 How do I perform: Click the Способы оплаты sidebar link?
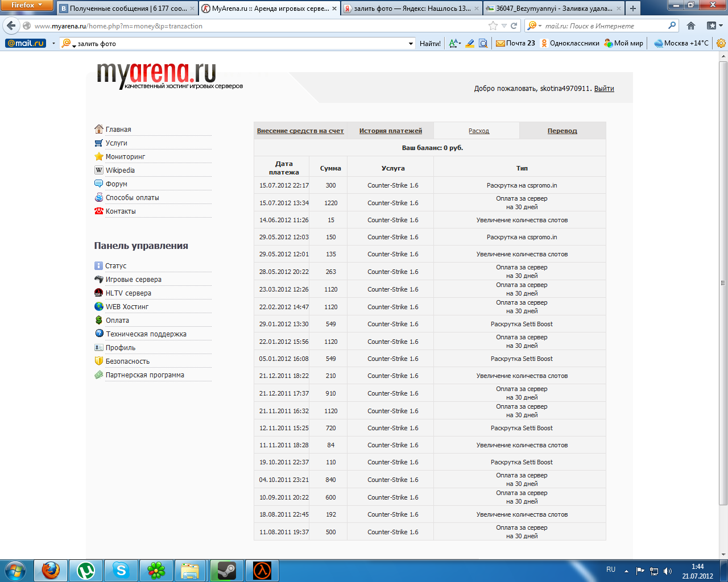tap(132, 198)
